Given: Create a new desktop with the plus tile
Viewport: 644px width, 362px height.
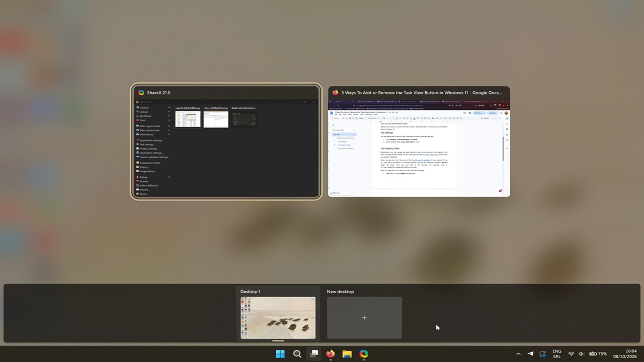Looking at the screenshot, I should pos(364,317).
